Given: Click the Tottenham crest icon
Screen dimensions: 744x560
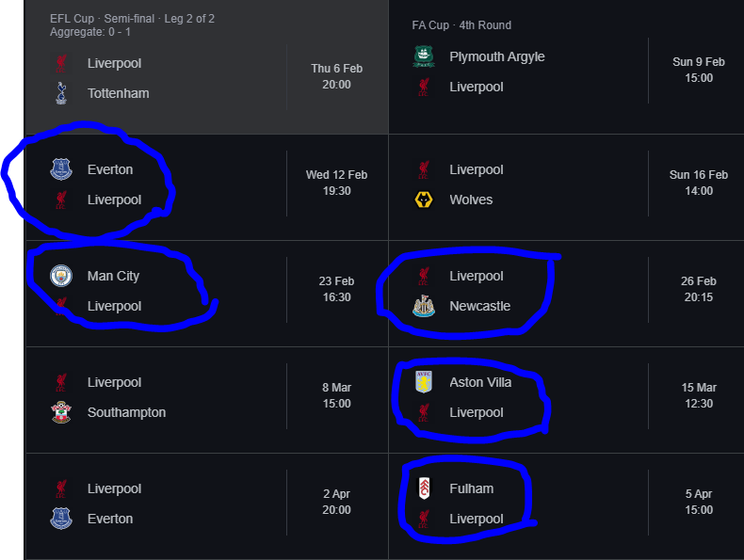Looking at the screenshot, I should 61,93.
